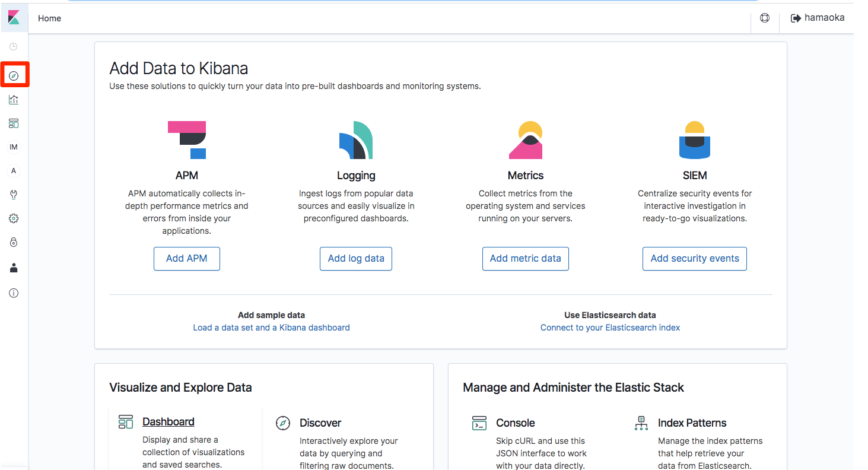The height and width of the screenshot is (470, 868).
Task: Click the user silhouette icon in the sidebar
Action: pos(14,268)
